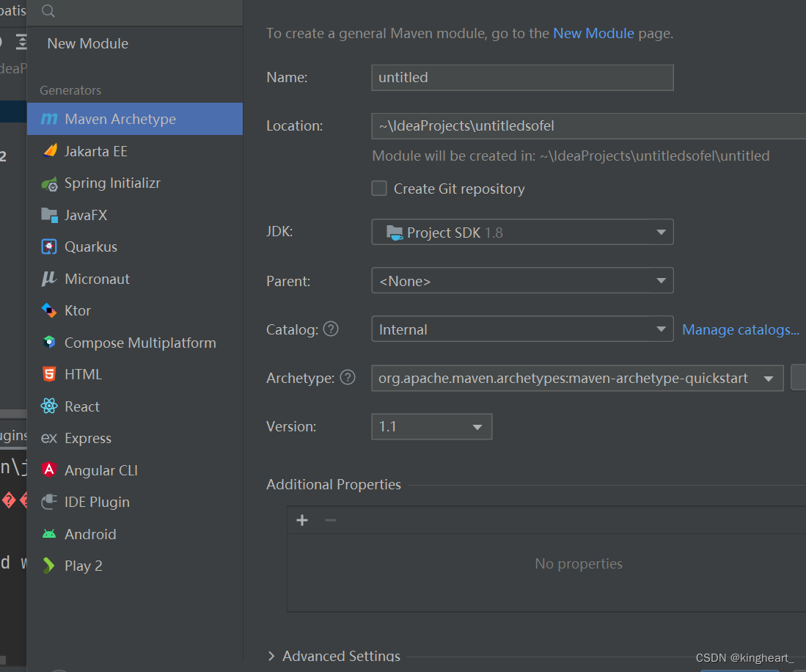The image size is (806, 672).
Task: Open the Version 1.1 dropdown
Action: [432, 426]
